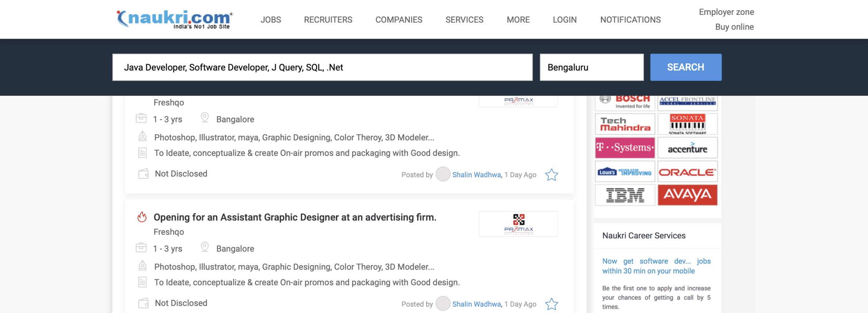Image resolution: width=868 pixels, height=313 pixels.
Task: Open the RECRUITERS menu
Action: coord(328,20)
